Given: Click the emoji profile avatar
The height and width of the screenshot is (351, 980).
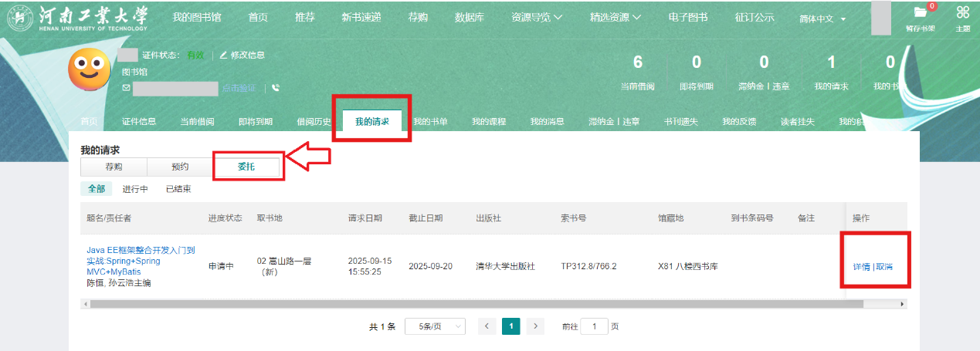Looking at the screenshot, I should point(90,69).
